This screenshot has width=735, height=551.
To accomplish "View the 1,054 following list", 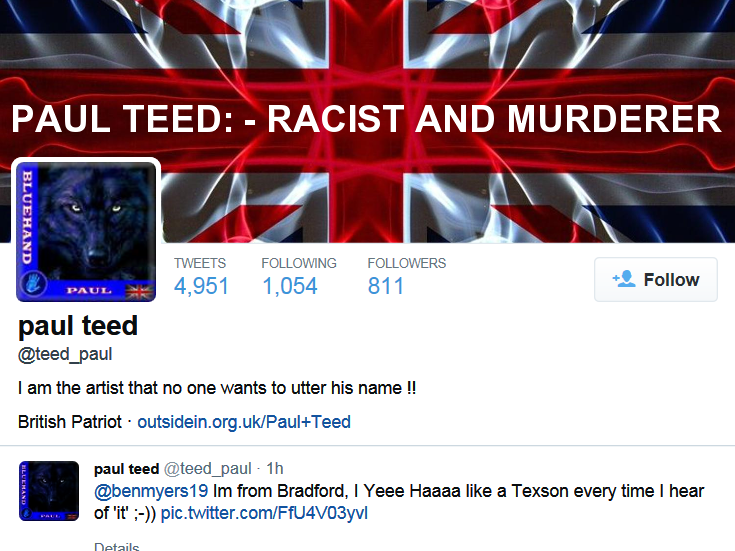I will (x=290, y=286).
